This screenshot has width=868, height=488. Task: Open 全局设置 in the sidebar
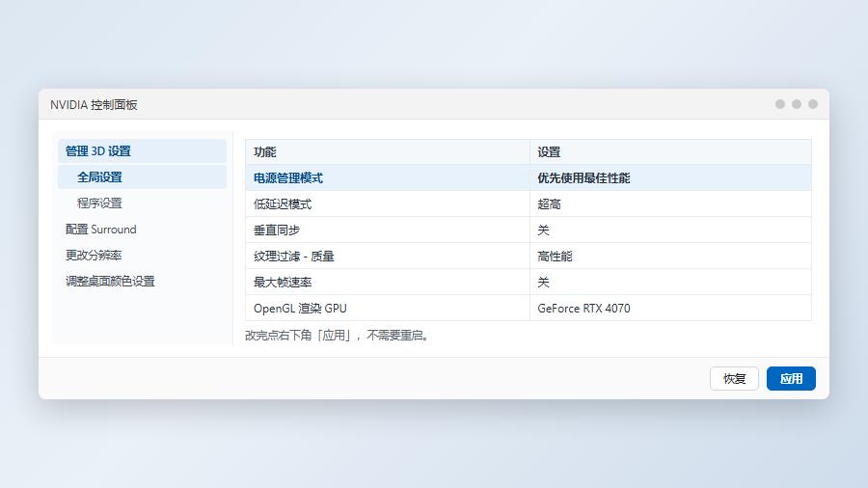[143, 177]
